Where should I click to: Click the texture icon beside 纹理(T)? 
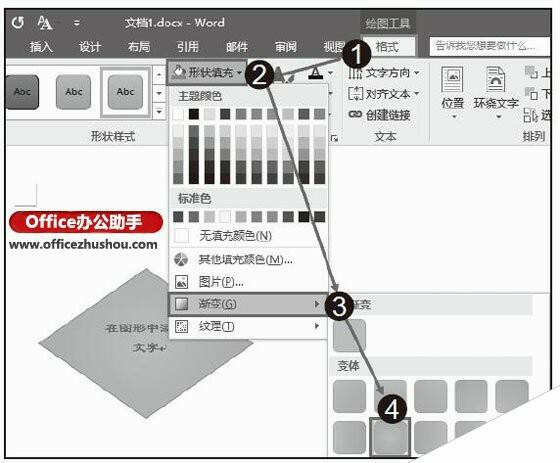pos(181,327)
